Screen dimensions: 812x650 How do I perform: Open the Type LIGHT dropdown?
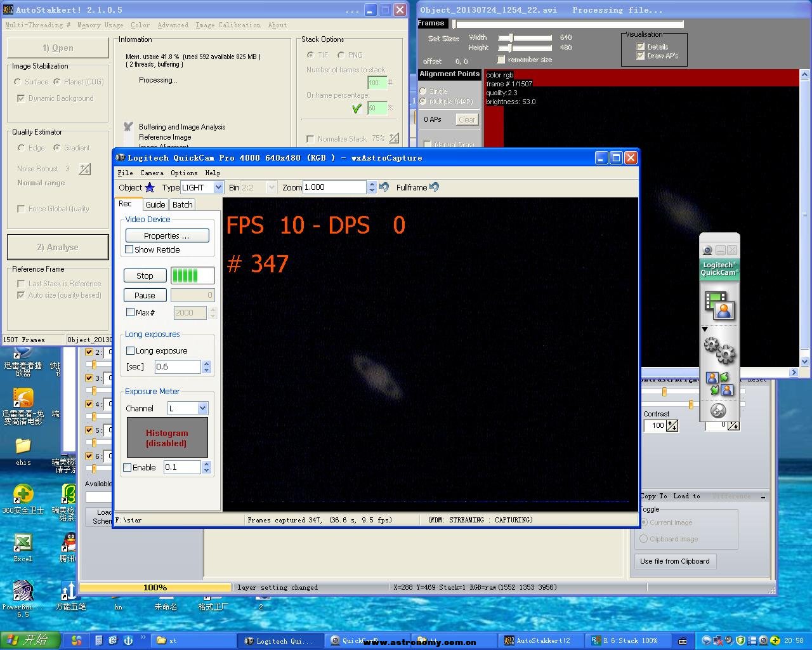point(218,187)
